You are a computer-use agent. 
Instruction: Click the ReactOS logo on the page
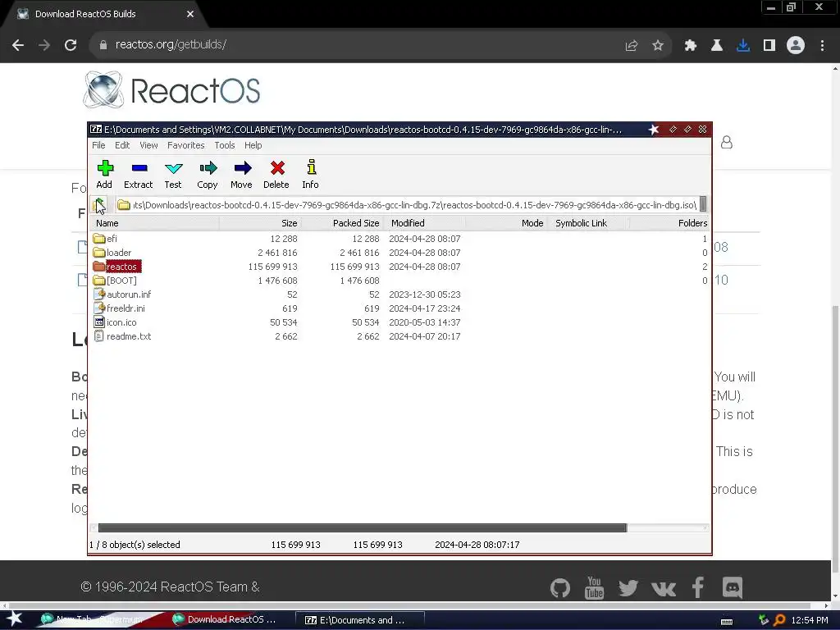(172, 90)
